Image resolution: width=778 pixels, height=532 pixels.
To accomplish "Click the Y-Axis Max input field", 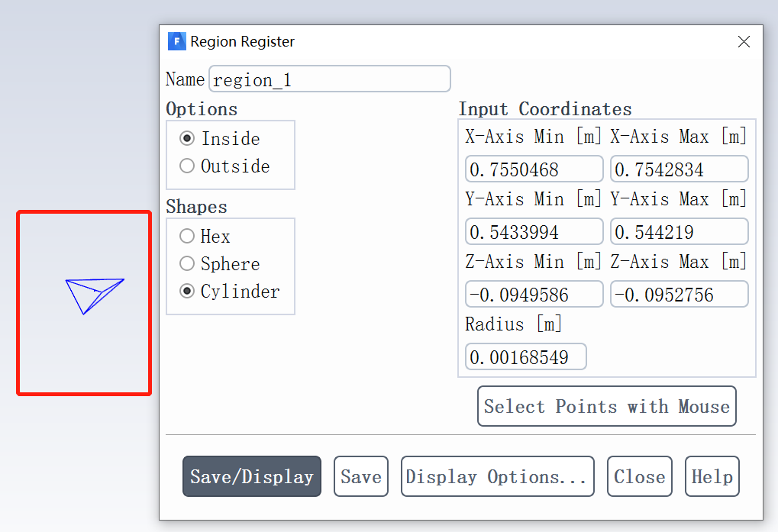I will [679, 232].
